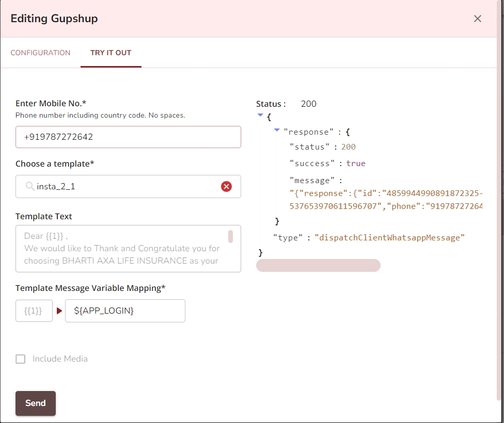Switch to the CONFIGURATION tab
The height and width of the screenshot is (423, 504).
tap(40, 53)
